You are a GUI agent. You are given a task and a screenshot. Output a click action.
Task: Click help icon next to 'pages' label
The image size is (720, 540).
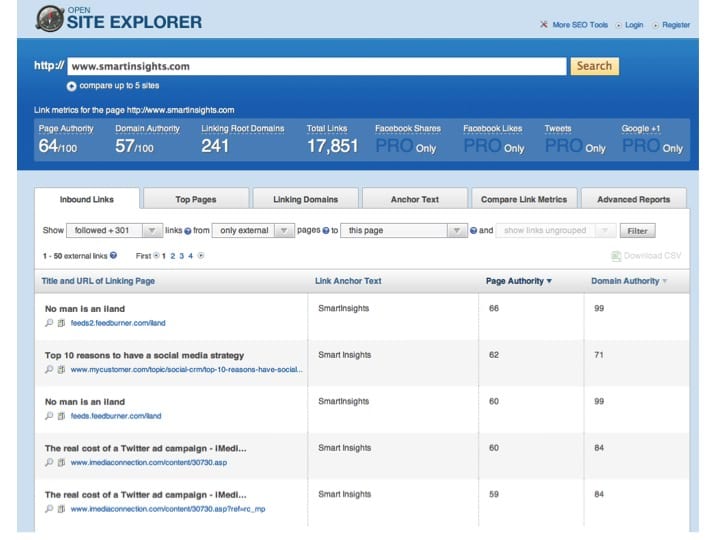tap(326, 231)
